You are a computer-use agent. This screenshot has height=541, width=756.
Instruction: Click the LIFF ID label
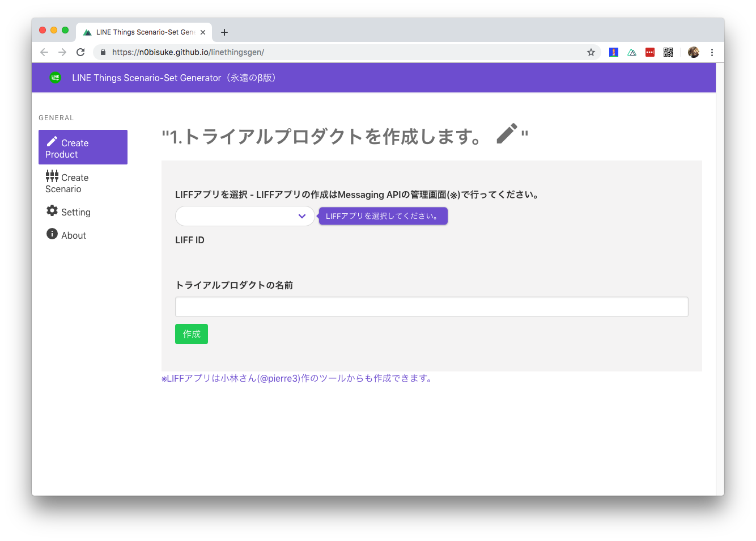coord(190,240)
